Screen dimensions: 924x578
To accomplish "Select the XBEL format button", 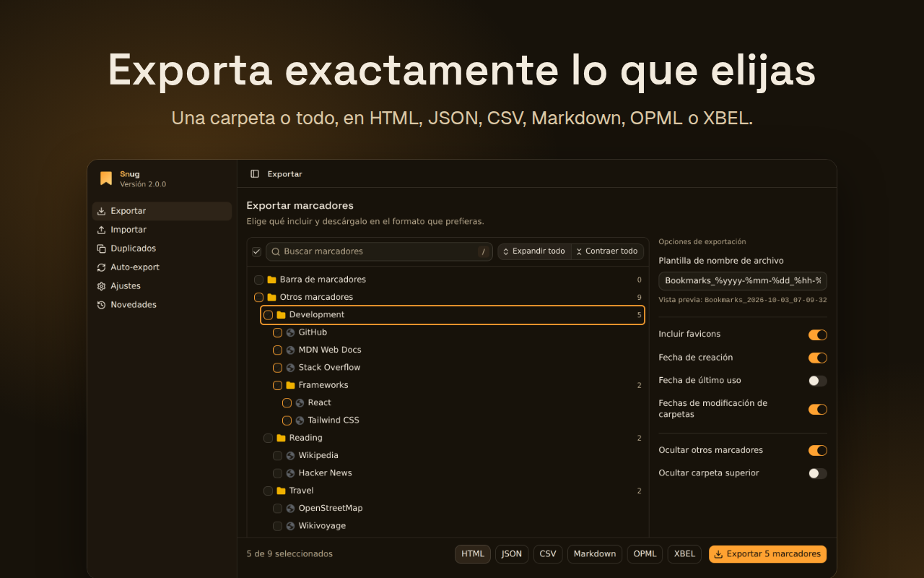I will coord(684,554).
